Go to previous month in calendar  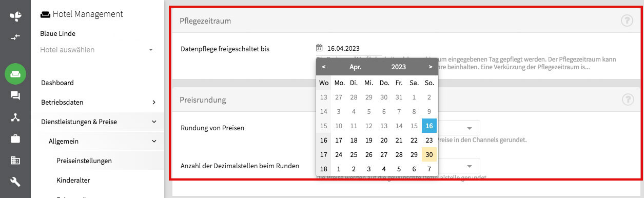(x=323, y=67)
